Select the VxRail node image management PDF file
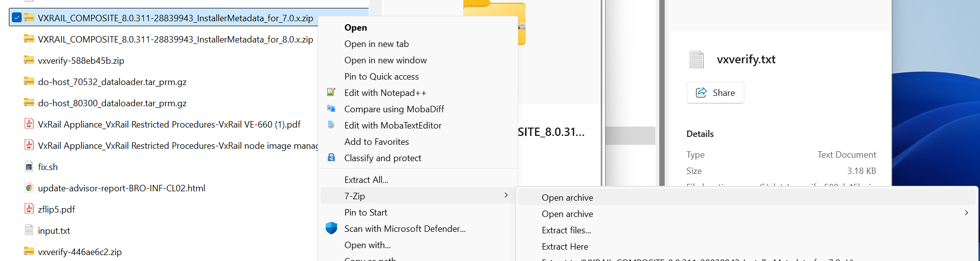Viewport: 980px width, 261px height. 178,145
